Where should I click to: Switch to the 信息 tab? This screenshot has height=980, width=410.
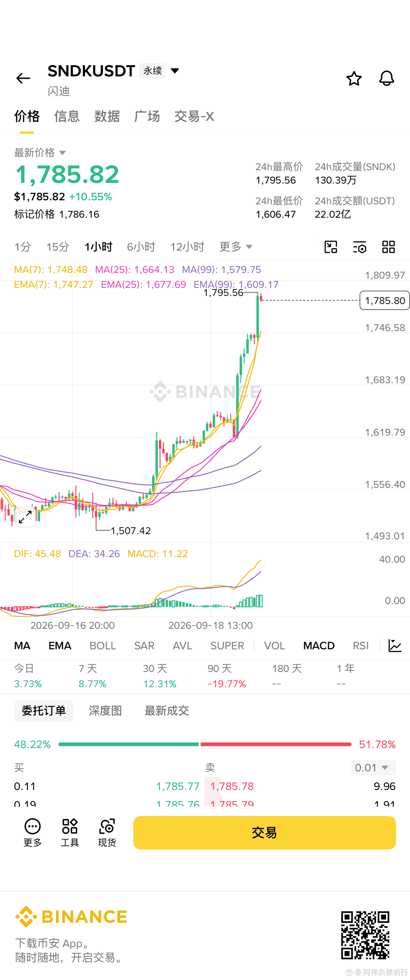[x=67, y=116]
